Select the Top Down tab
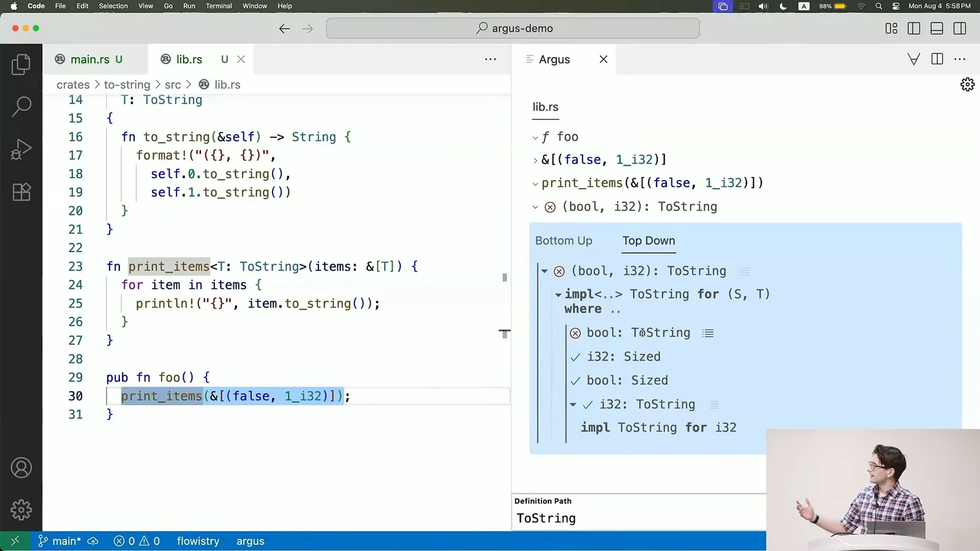The height and width of the screenshot is (551, 980). [x=649, y=241]
